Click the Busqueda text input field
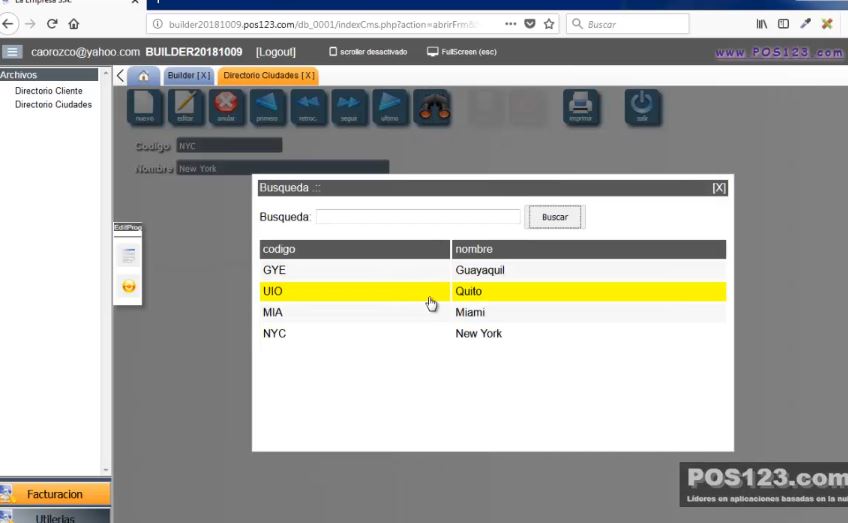The height and width of the screenshot is (523, 848). [418, 217]
